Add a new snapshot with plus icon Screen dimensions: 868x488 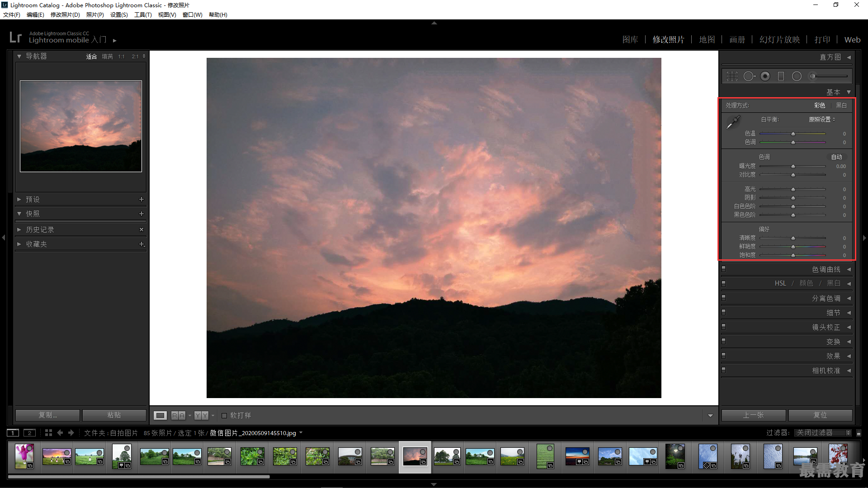[142, 214]
